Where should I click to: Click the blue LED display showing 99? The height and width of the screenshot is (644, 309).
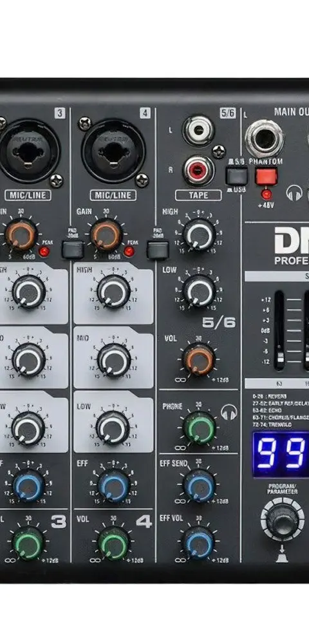(281, 454)
